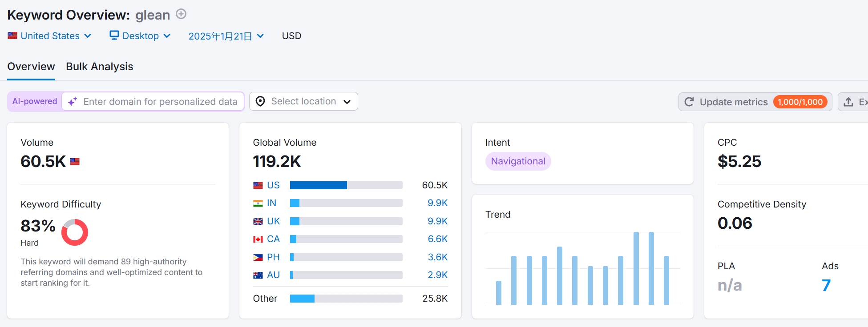Expand the Desktop device dropdown
Image resolution: width=868 pixels, height=327 pixels.
[140, 36]
